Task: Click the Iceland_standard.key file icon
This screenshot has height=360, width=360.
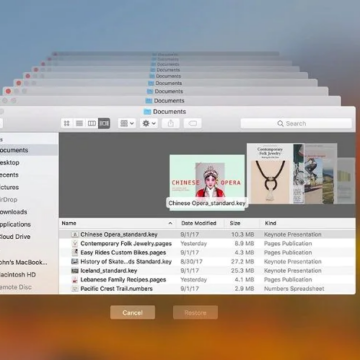Action: coord(75,271)
